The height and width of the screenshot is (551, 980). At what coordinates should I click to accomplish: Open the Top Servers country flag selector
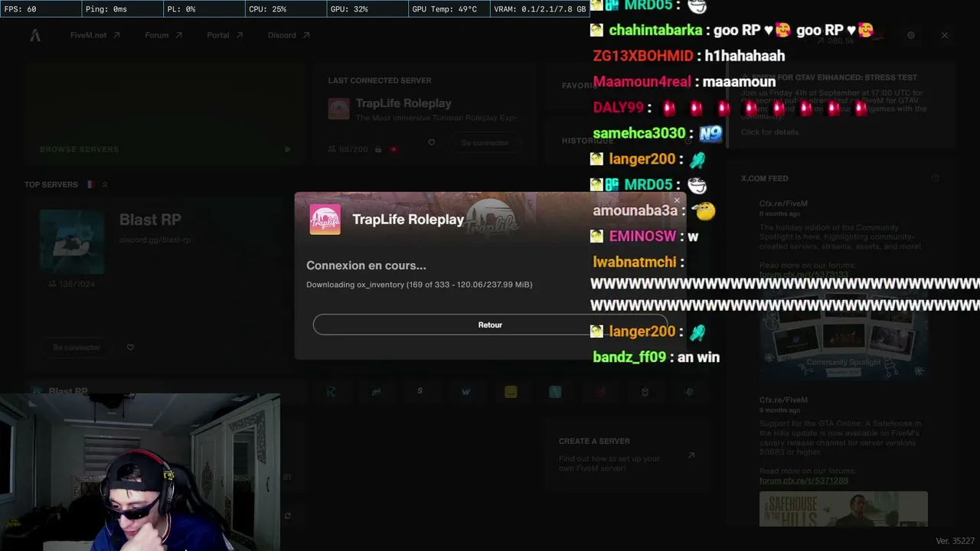(x=90, y=184)
